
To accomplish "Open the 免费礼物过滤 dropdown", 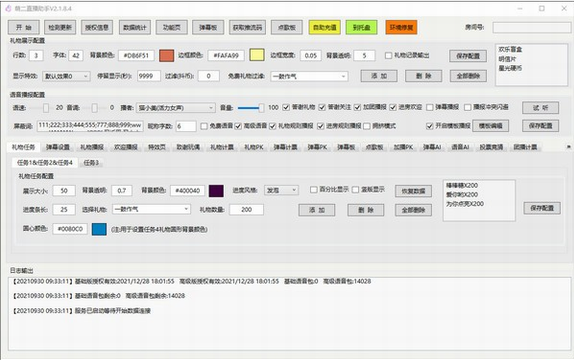I will pos(309,76).
